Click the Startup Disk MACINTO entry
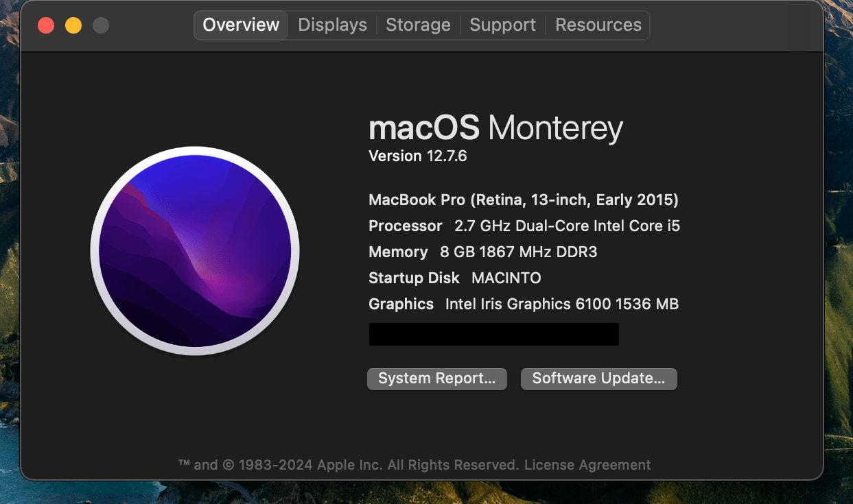 pos(454,278)
